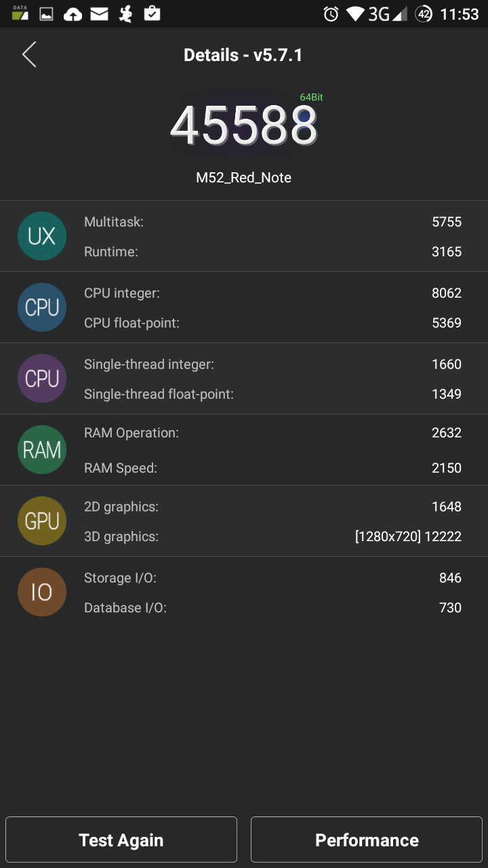Tap the total score 45588
Screen dimensions: 488x868
point(243,127)
